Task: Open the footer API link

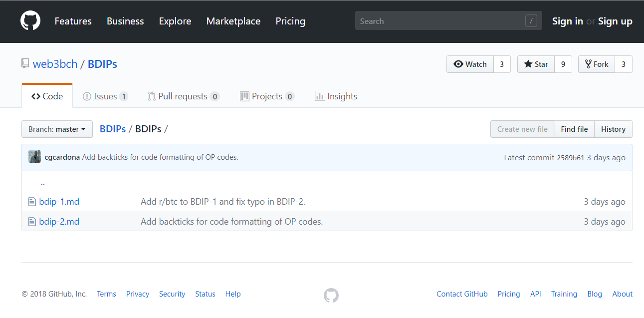Action: 536,294
